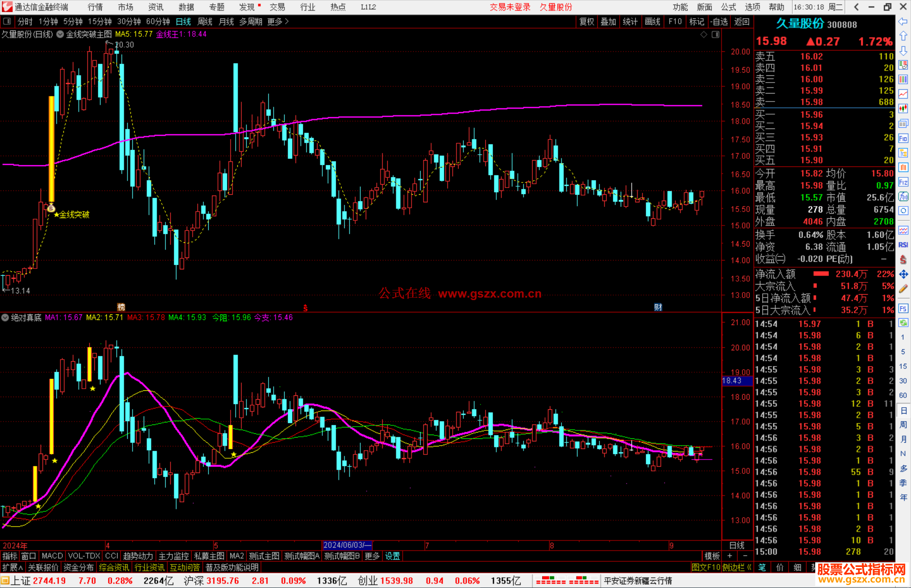Click the back arrow sidebar icon

(x=903, y=21)
